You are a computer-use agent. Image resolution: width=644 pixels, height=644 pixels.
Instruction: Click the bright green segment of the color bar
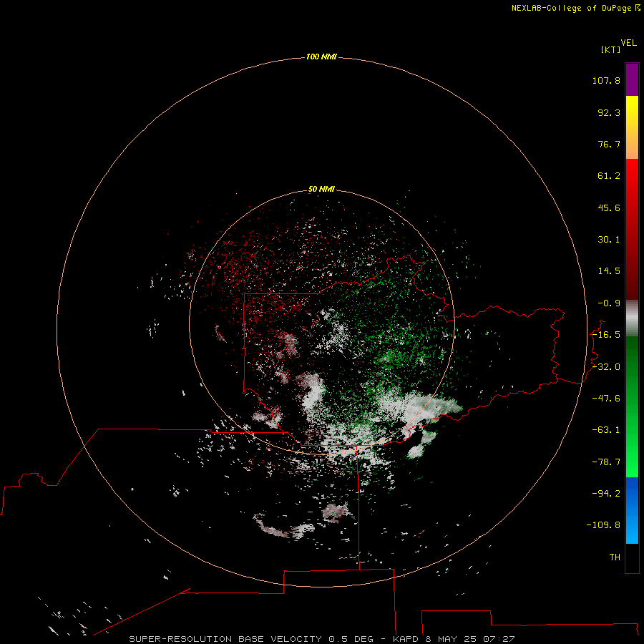(632, 406)
